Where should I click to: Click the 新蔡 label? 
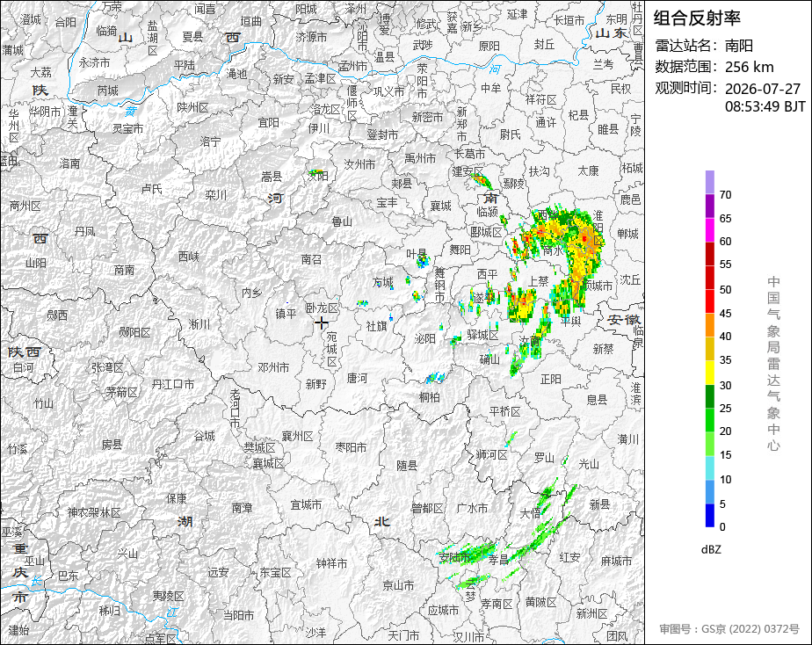[x=603, y=349]
